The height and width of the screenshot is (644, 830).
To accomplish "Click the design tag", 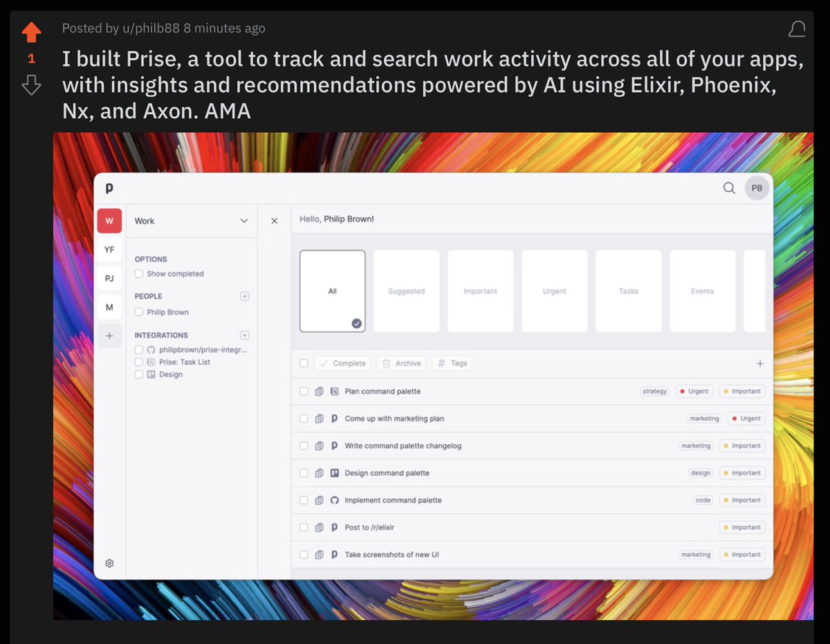I will tap(701, 473).
